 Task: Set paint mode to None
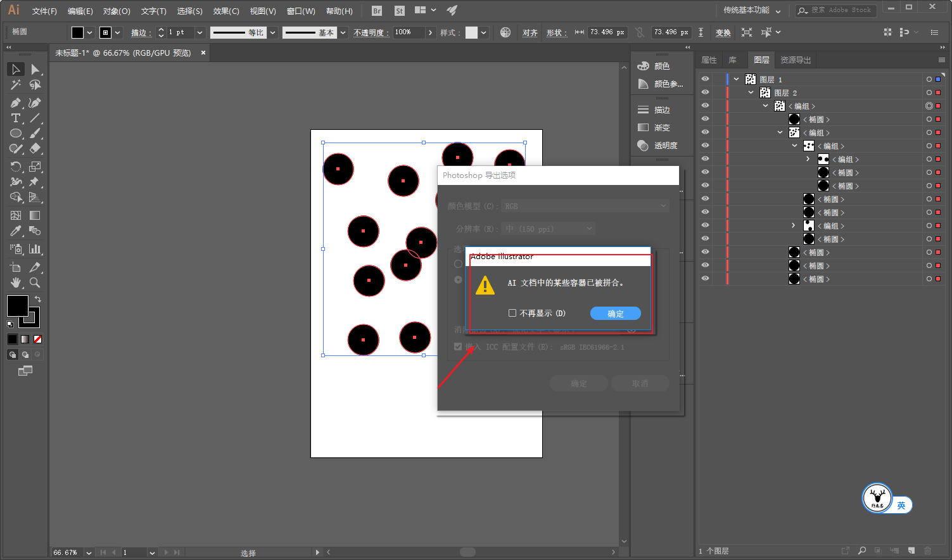tap(37, 340)
